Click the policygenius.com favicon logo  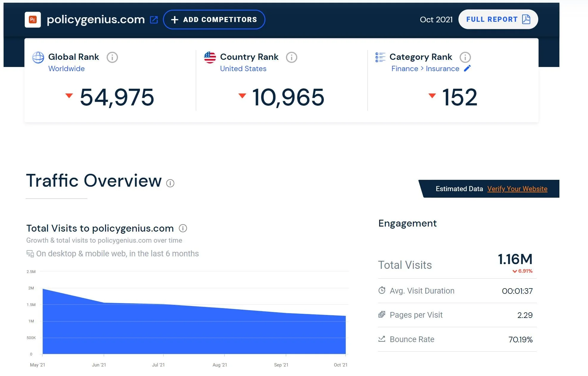tap(33, 20)
